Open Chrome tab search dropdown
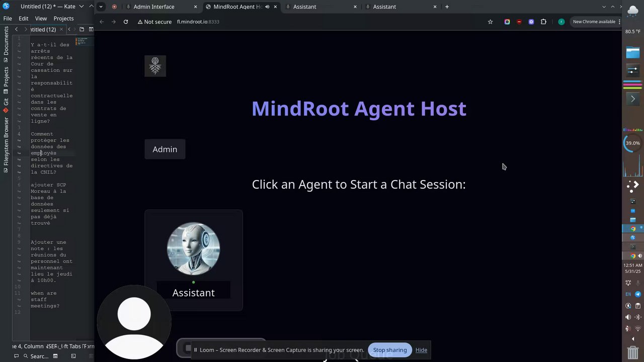 (x=101, y=7)
